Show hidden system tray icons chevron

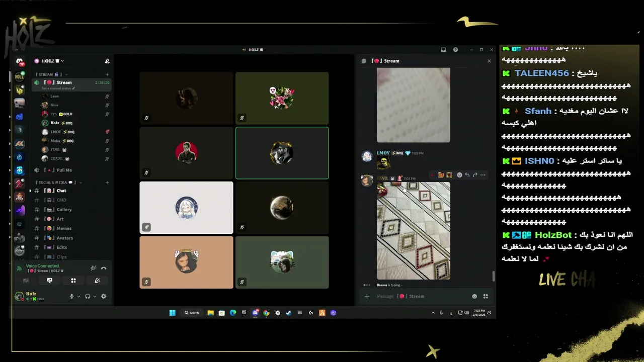click(433, 313)
